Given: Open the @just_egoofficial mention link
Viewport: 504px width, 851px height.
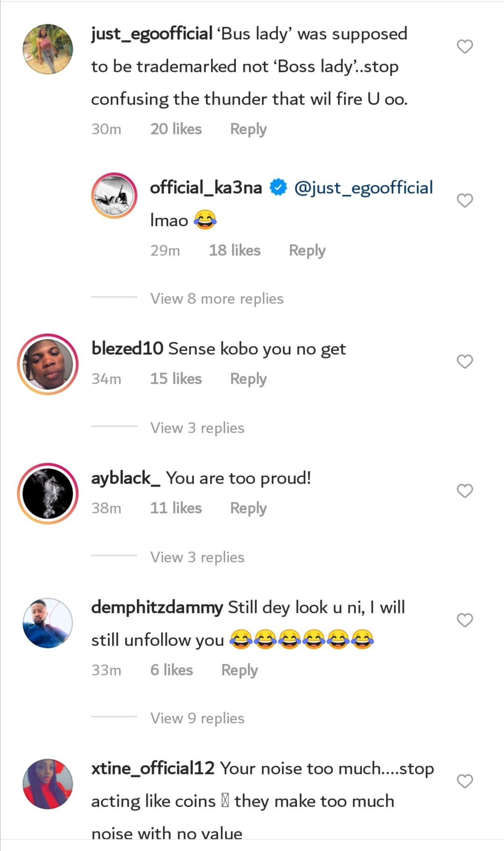Looking at the screenshot, I should point(364,188).
